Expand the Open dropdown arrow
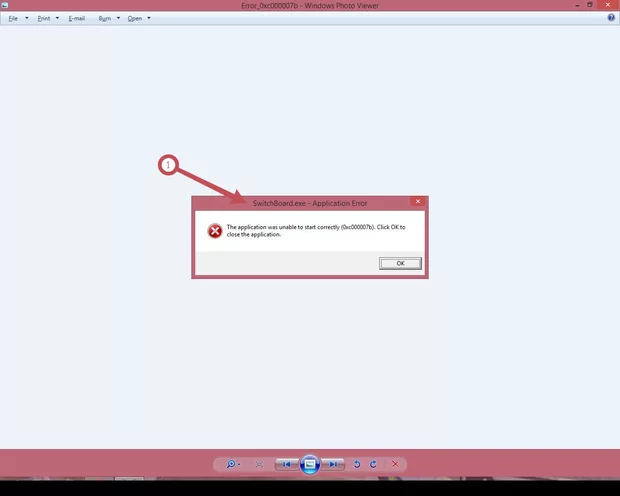Image resolution: width=620 pixels, height=496 pixels. 149,18
